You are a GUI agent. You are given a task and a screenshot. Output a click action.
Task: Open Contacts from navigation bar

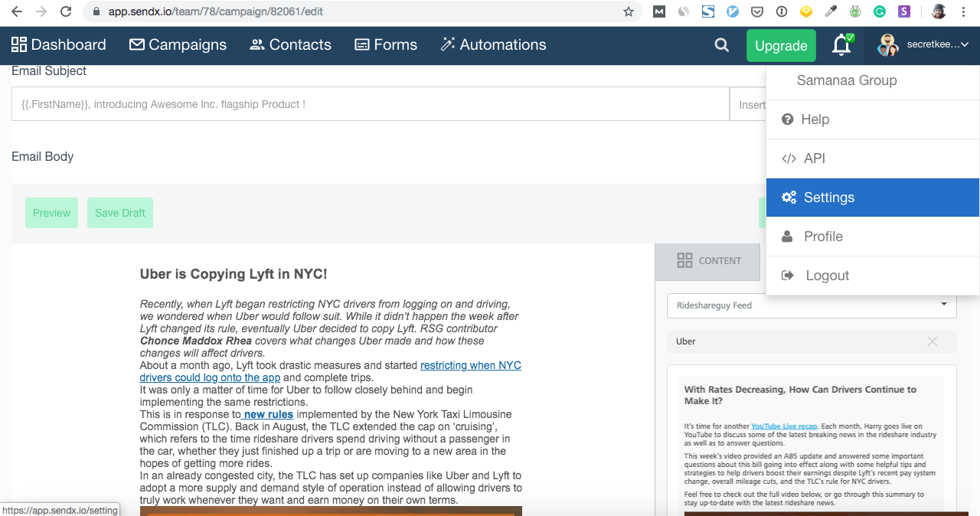point(290,45)
